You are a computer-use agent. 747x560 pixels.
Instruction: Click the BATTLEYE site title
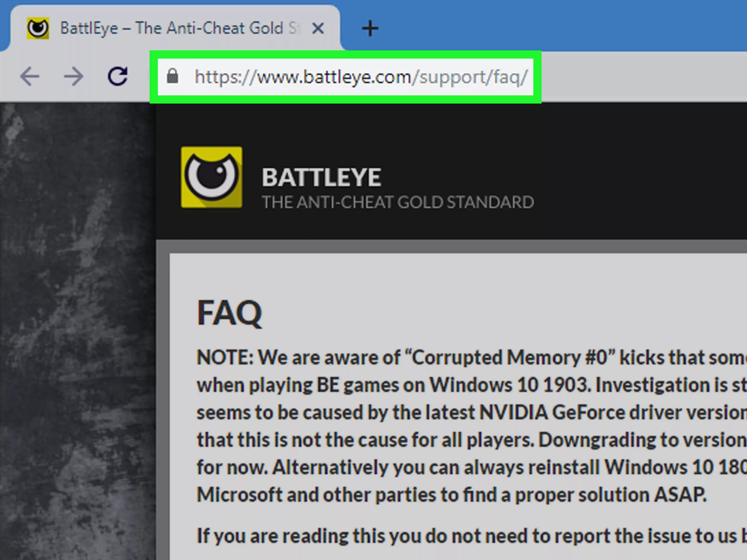point(321,177)
